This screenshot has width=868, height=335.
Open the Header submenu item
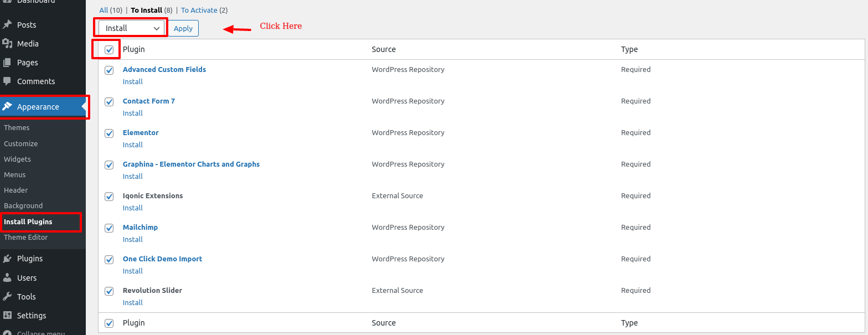pyautogui.click(x=16, y=190)
